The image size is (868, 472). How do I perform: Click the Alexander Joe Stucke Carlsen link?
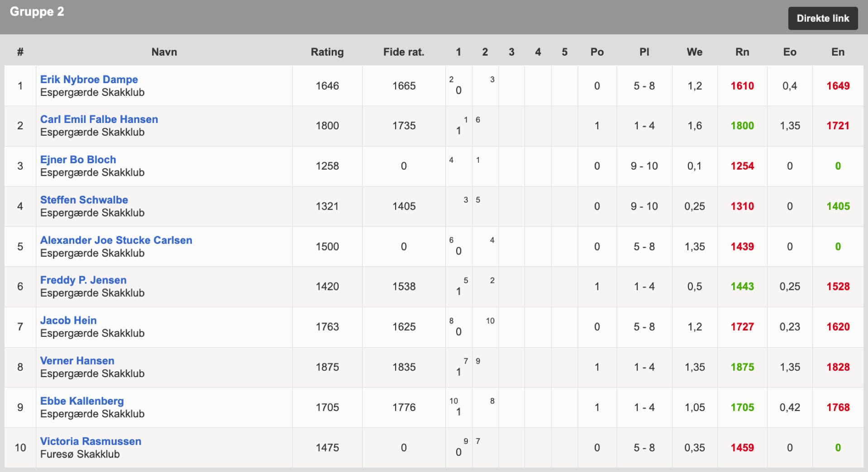[x=116, y=240]
